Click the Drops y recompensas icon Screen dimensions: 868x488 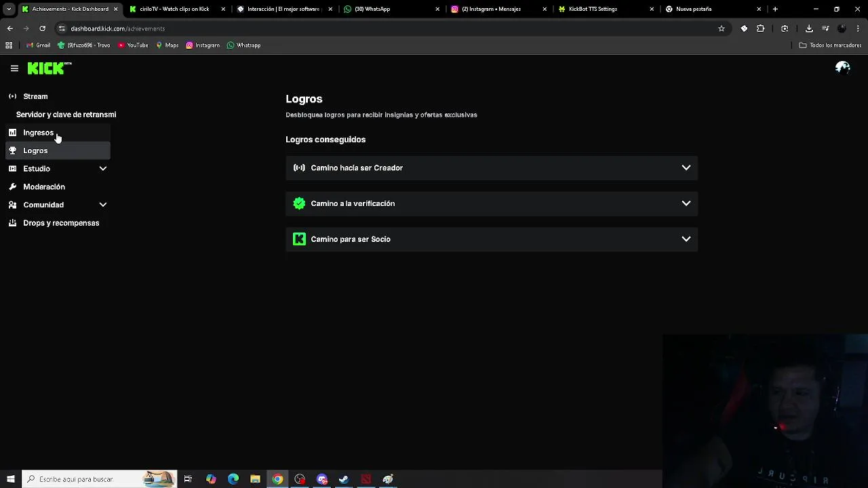12,223
